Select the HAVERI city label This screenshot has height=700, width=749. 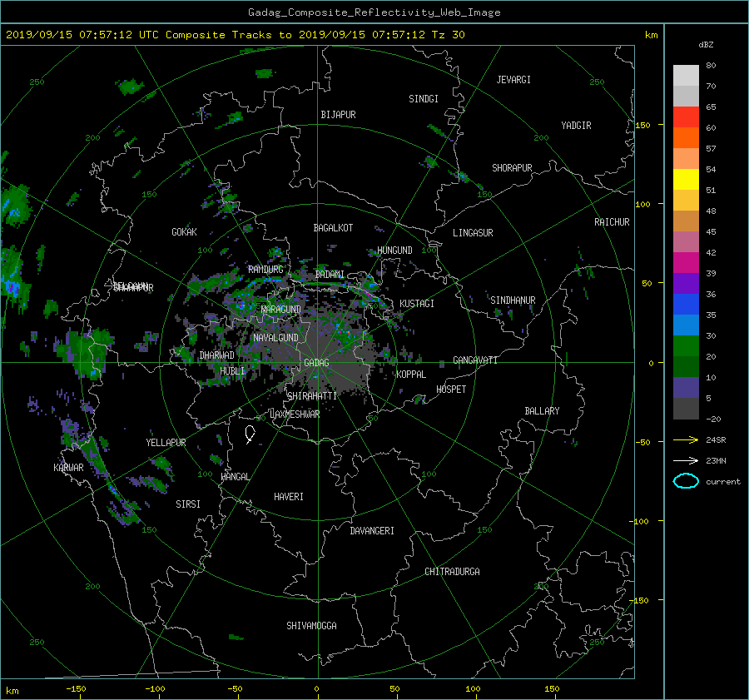pos(289,497)
